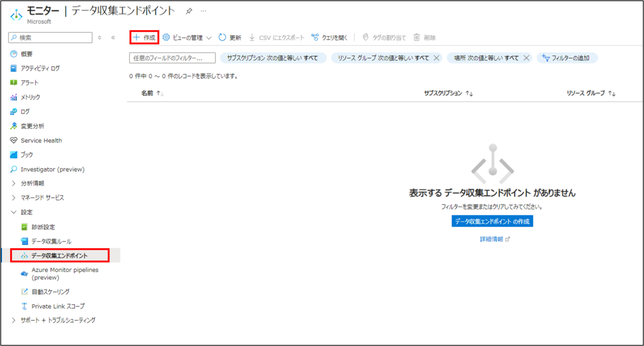Open the サブスクリプション filter pill

click(x=272, y=57)
